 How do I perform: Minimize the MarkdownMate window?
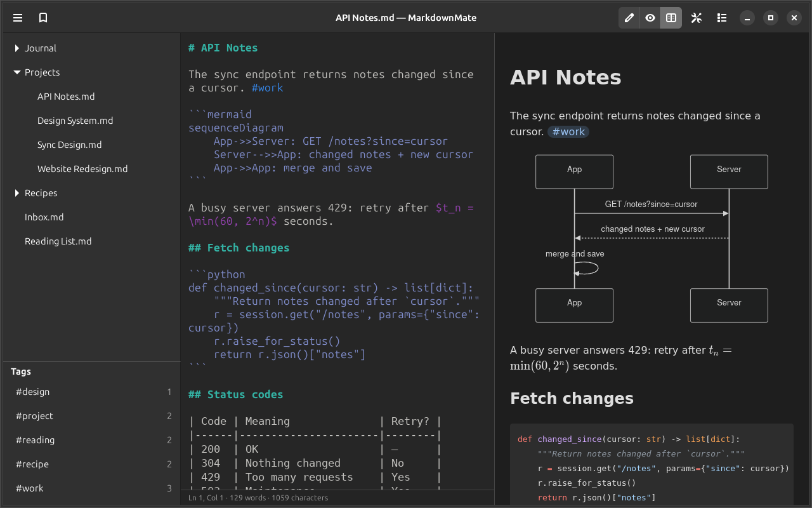[x=747, y=18]
